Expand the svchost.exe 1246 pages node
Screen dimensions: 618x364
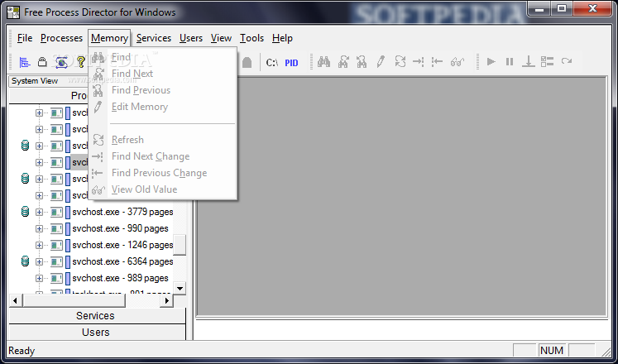(39, 245)
